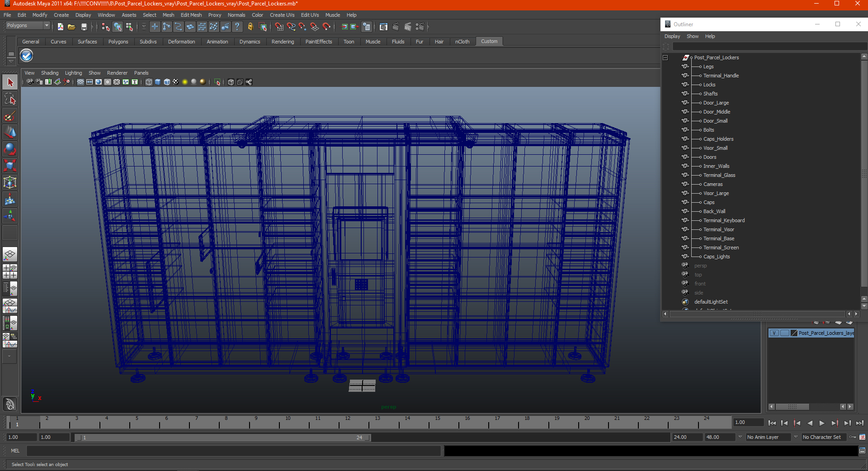Click the checkered textured display icon
The height and width of the screenshot is (471, 868).
click(x=176, y=82)
